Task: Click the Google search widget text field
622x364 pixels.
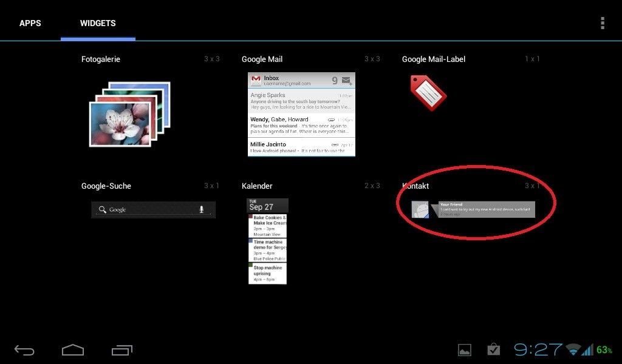Action: 153,209
